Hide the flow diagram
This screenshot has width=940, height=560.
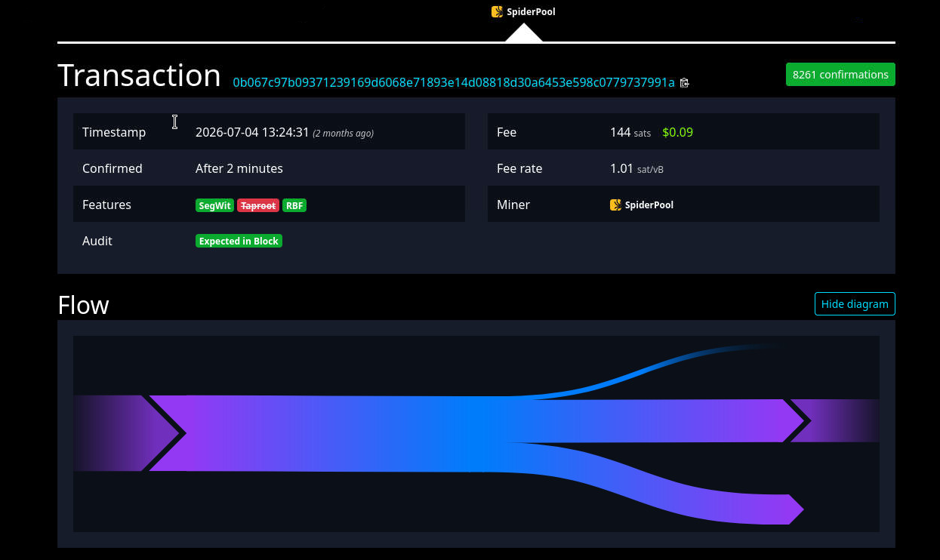click(855, 303)
